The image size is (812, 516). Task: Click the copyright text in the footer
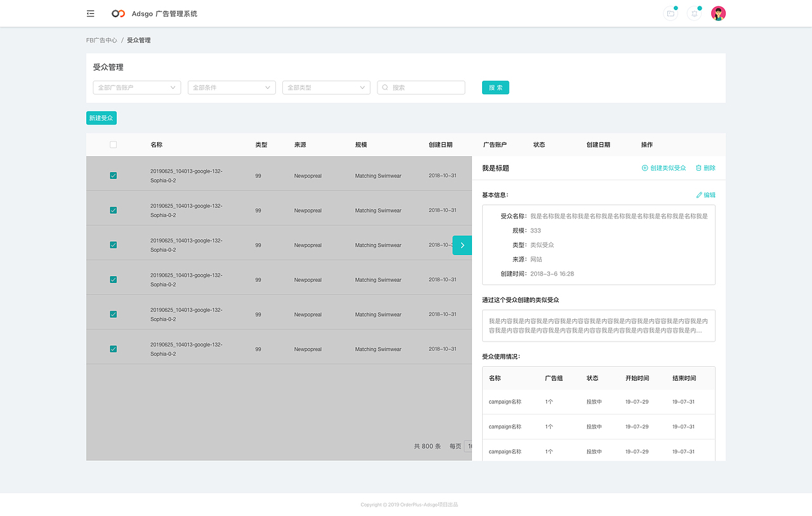(x=409, y=505)
